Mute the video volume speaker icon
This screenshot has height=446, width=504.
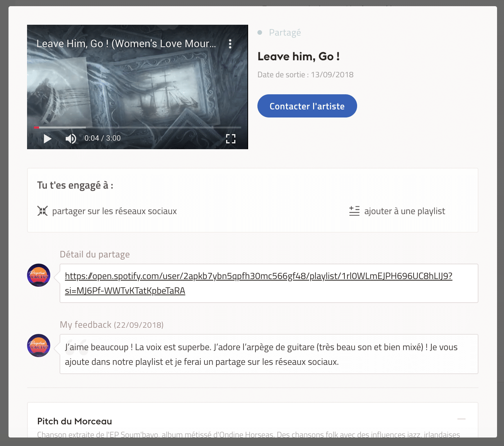pyautogui.click(x=71, y=139)
